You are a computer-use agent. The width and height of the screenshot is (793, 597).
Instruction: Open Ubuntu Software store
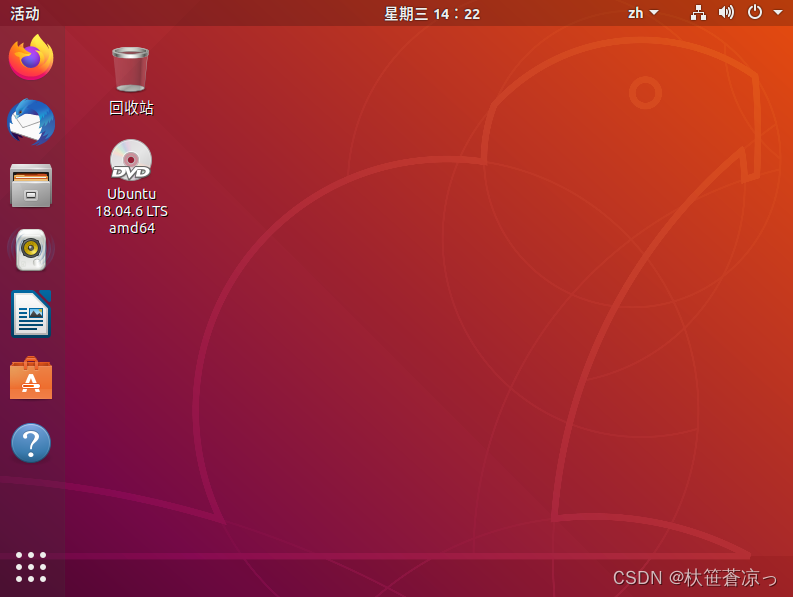tap(31, 378)
